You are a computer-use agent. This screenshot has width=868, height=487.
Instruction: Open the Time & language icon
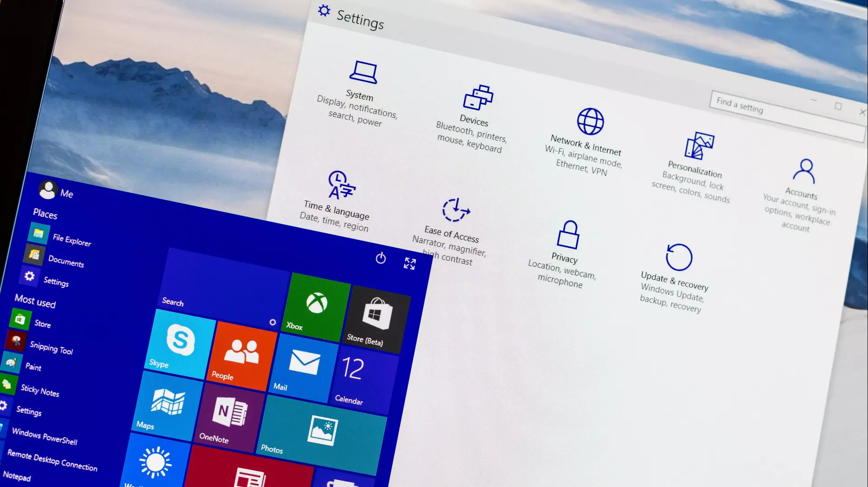pos(341,184)
